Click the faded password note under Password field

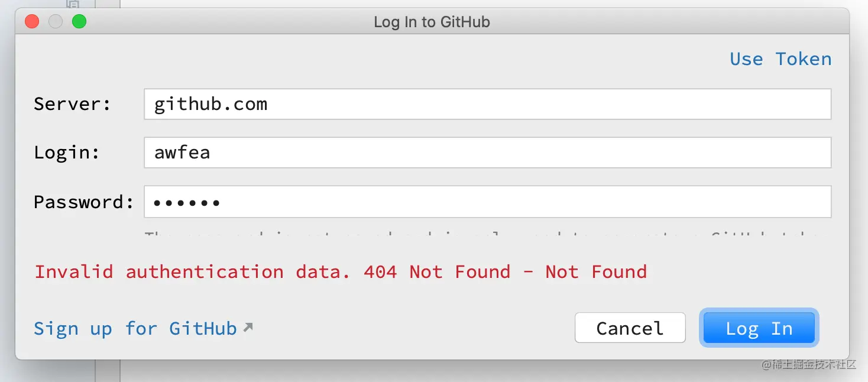pos(482,235)
